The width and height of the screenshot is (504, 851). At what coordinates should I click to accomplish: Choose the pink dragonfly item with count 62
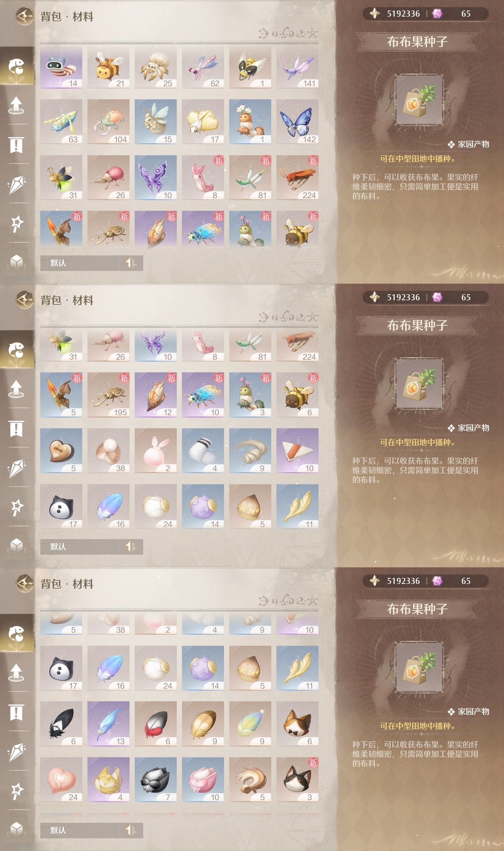[203, 68]
